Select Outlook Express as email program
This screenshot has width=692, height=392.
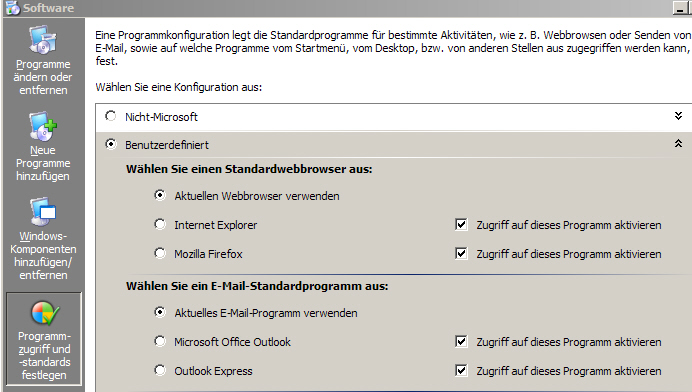click(x=160, y=370)
